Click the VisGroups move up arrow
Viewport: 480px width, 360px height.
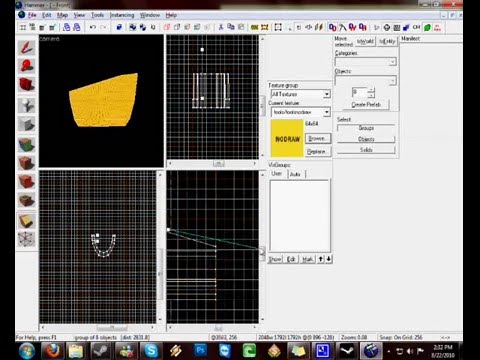(x=321, y=259)
